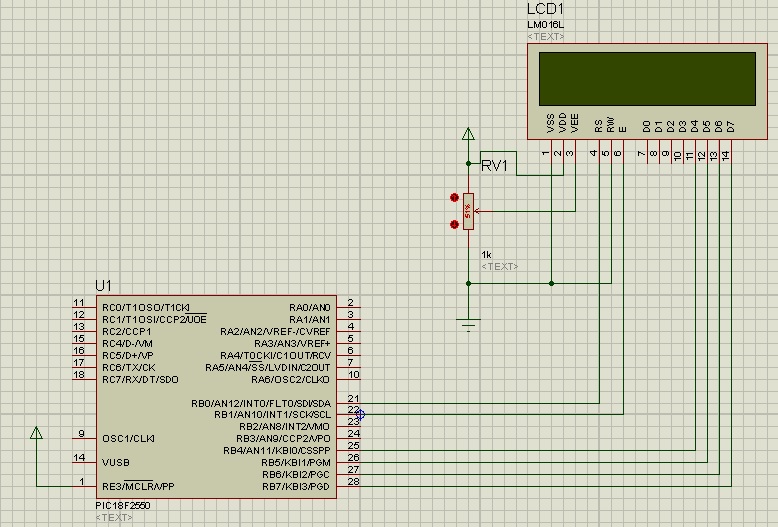
Task: Click the OSC1/CLKI pin label
Action: 128,439
